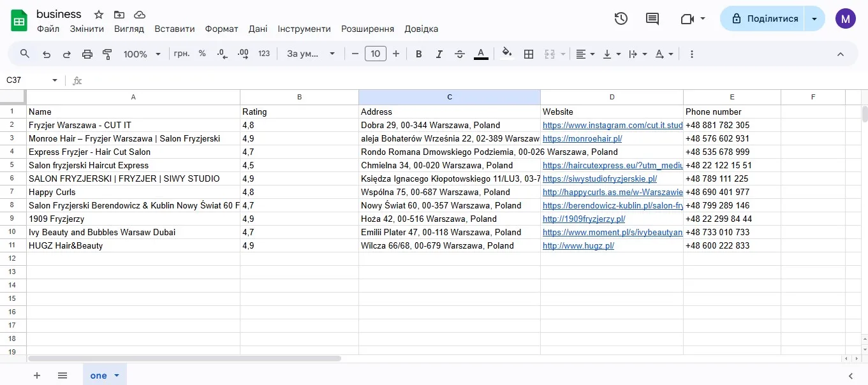Format as currency грн.
This screenshot has width=868, height=385.
pyautogui.click(x=182, y=54)
